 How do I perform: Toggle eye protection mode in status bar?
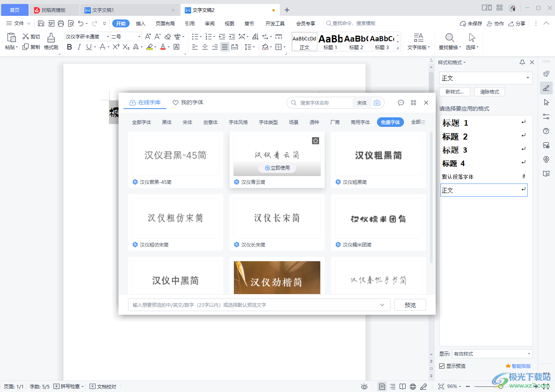[364, 386]
